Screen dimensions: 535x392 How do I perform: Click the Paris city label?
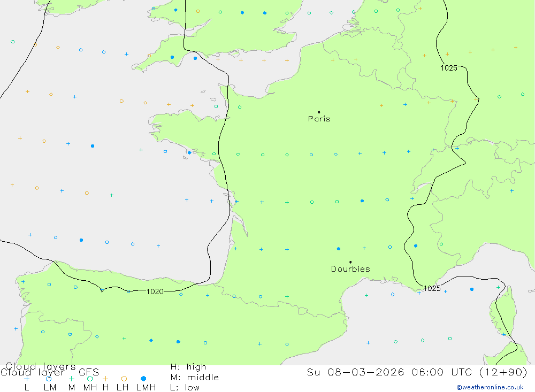click(x=319, y=119)
